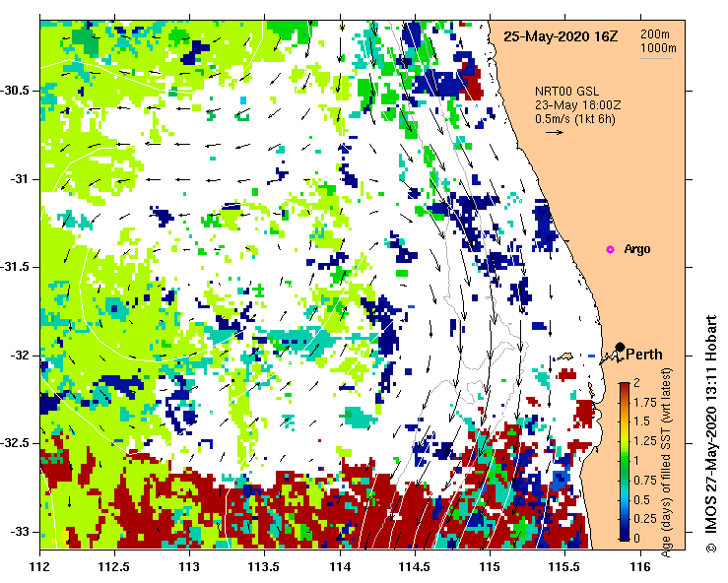Click the '25-May-2020 16Z' date title

[x=561, y=36]
